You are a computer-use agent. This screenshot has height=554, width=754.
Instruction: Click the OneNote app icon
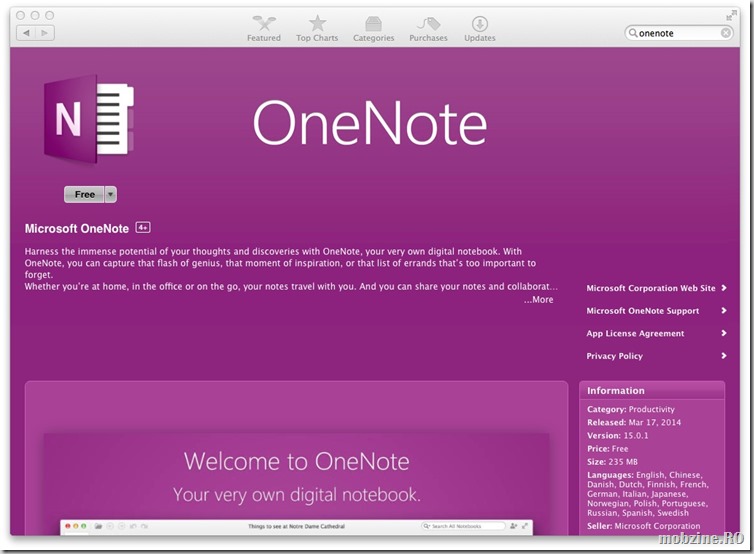point(88,119)
